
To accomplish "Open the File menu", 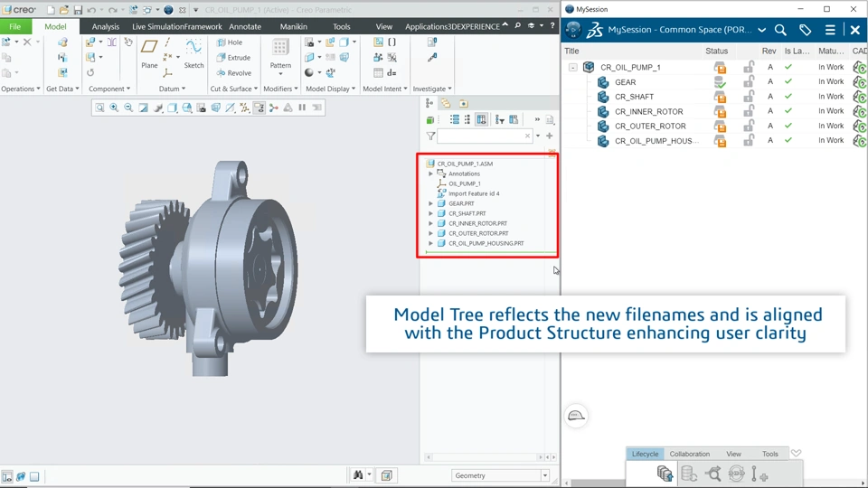I will click(15, 26).
